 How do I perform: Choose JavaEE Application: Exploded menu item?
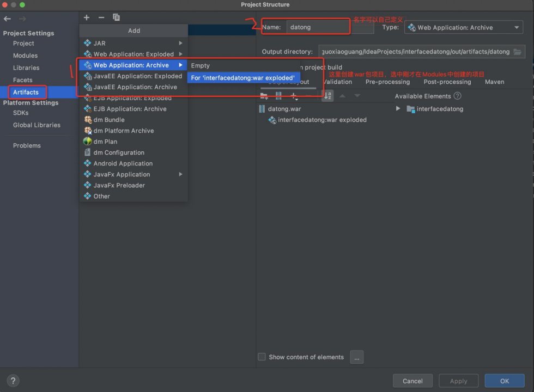click(x=133, y=76)
